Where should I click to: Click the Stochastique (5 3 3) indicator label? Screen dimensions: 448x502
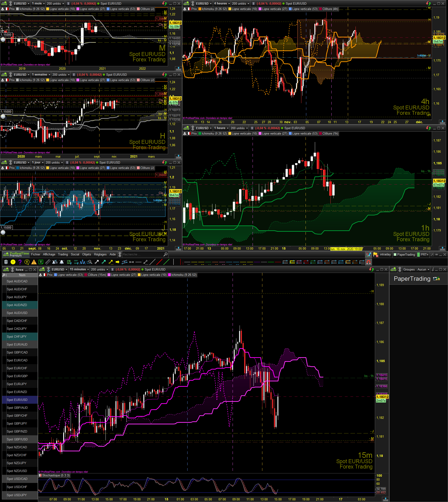point(56,476)
